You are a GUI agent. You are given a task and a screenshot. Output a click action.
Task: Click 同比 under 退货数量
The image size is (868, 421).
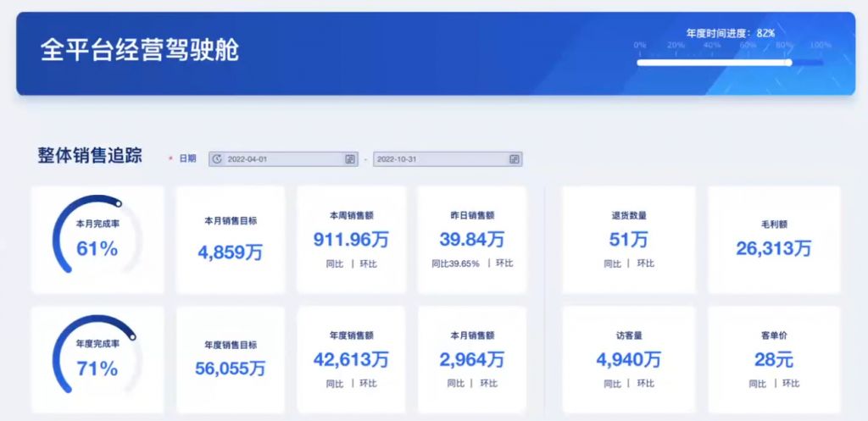click(612, 264)
